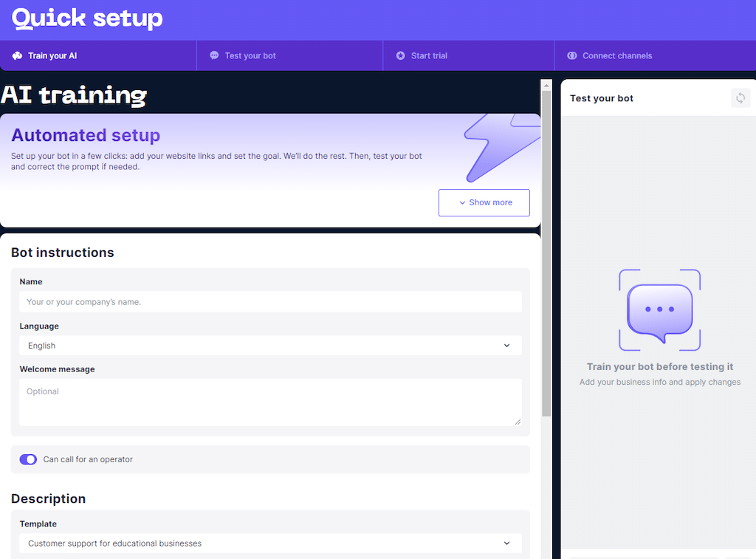Click the chat bubble illustration in the test panel

pyautogui.click(x=659, y=310)
